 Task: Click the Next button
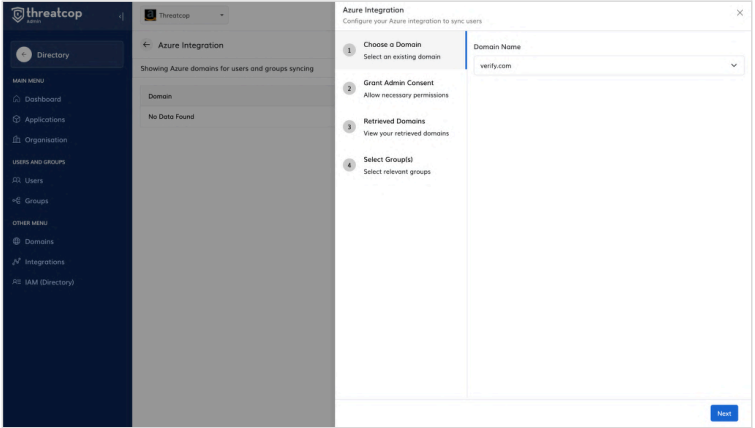(723, 413)
